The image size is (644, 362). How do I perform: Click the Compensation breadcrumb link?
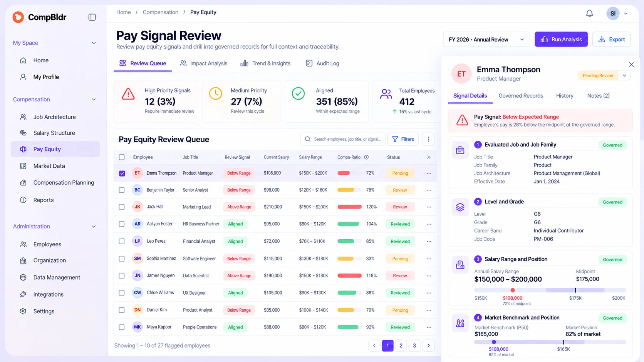pos(160,12)
